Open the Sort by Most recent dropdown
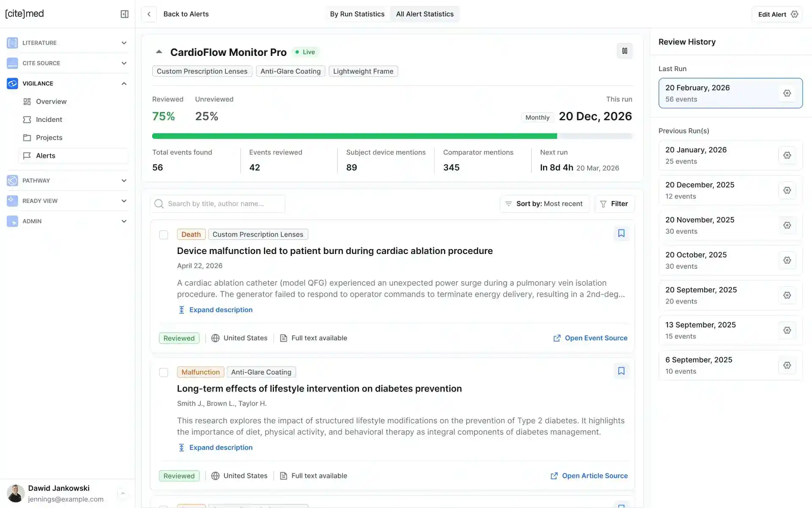 (x=545, y=204)
